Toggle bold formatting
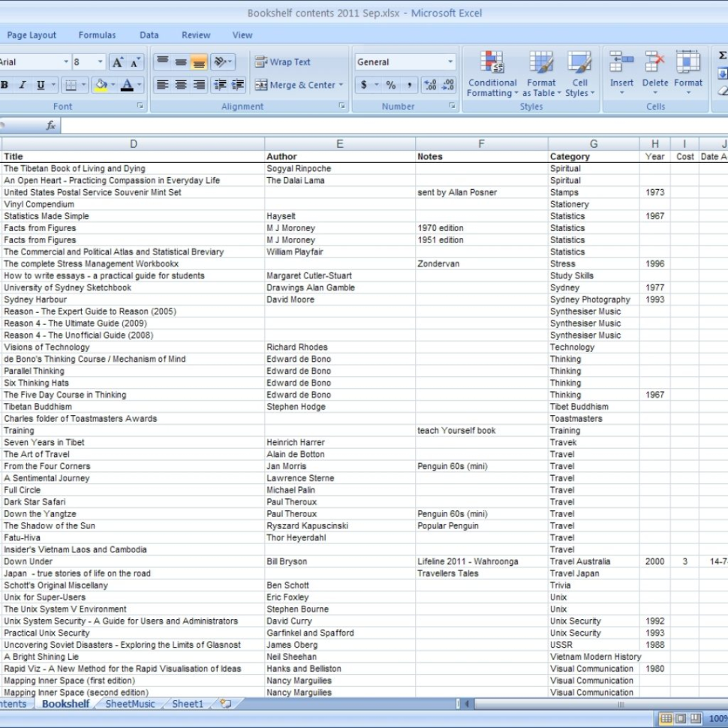728x728 pixels. [5, 85]
